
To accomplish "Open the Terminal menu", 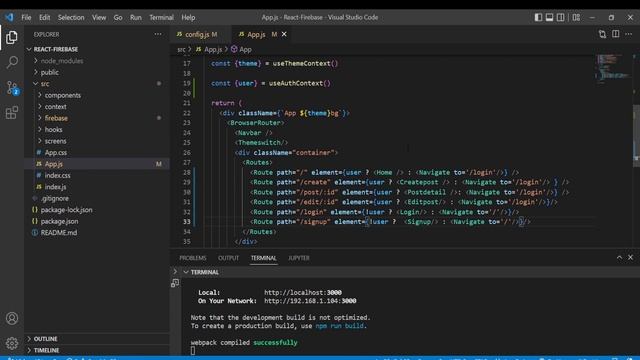I will 161,17.
